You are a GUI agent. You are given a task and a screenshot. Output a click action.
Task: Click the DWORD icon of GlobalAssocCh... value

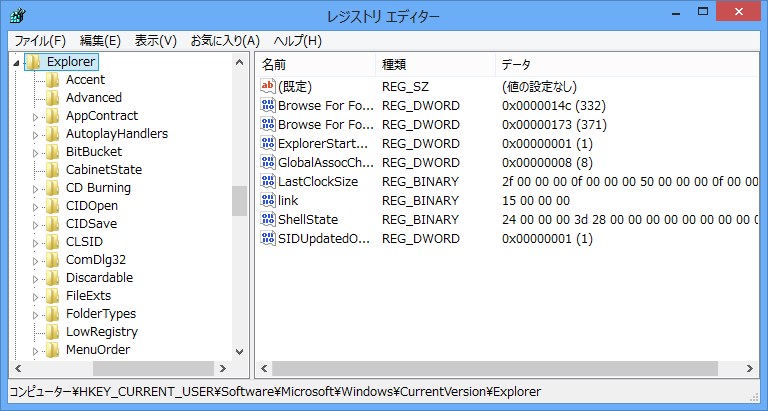click(268, 163)
